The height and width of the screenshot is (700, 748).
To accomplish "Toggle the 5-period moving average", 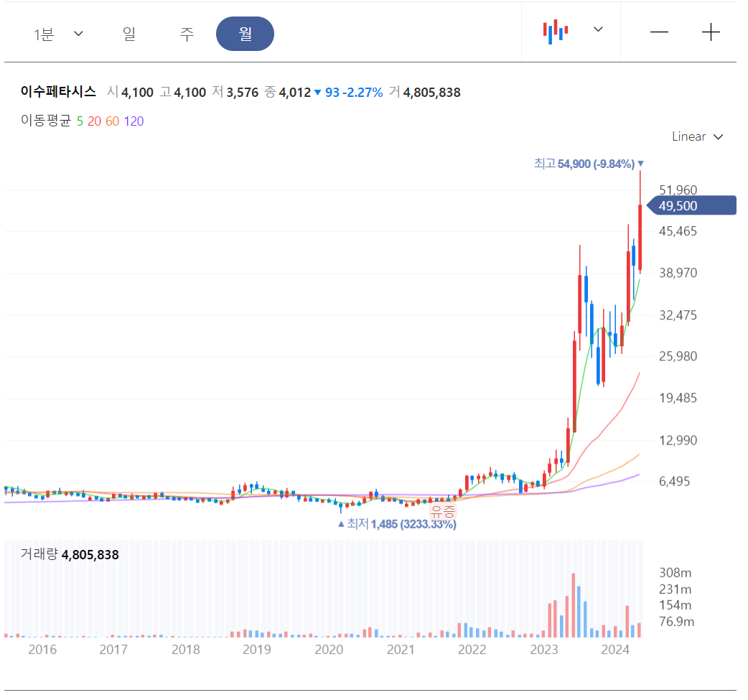I will (80, 121).
